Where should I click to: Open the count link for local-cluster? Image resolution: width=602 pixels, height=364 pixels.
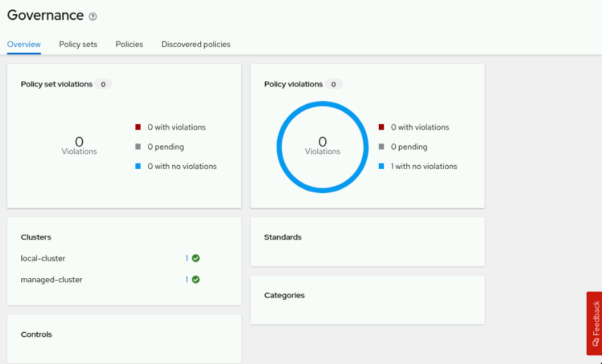187,258
